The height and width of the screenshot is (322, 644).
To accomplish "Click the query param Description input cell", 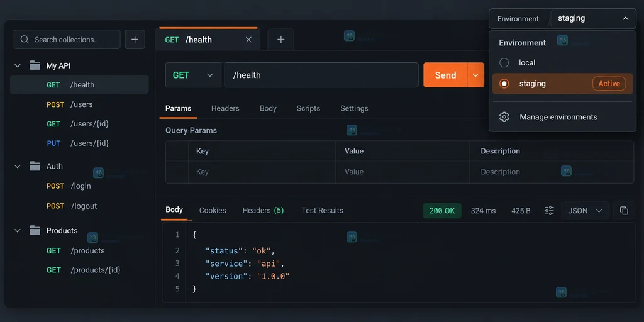I will (x=552, y=172).
